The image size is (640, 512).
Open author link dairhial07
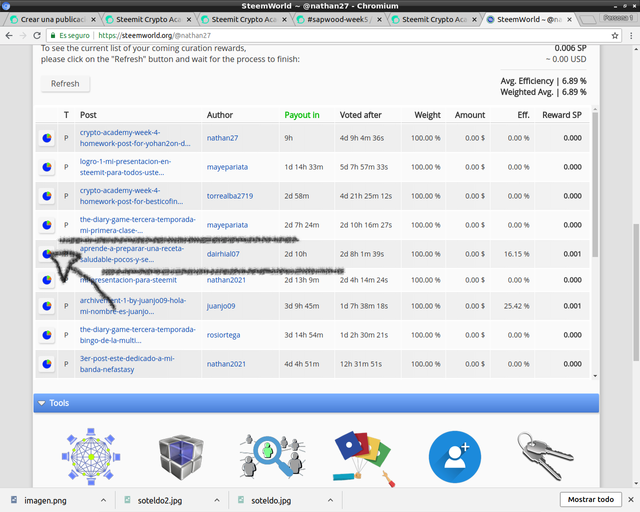click(223, 254)
